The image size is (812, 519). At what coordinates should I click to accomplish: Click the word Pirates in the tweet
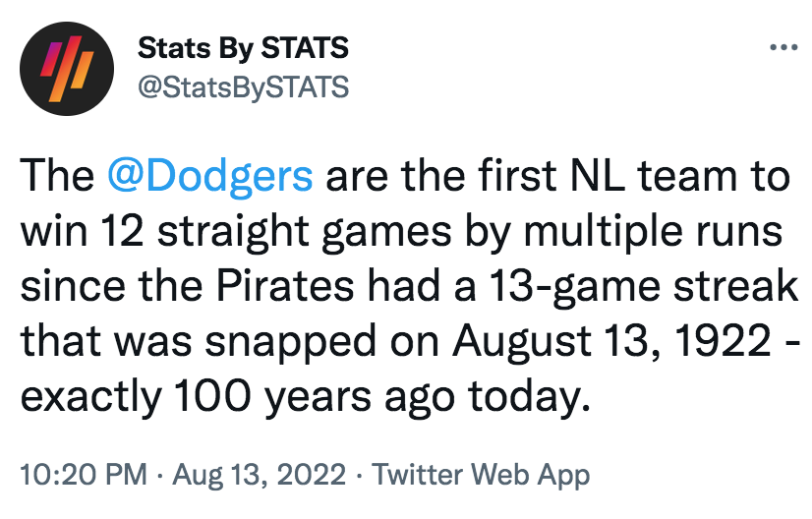285,285
